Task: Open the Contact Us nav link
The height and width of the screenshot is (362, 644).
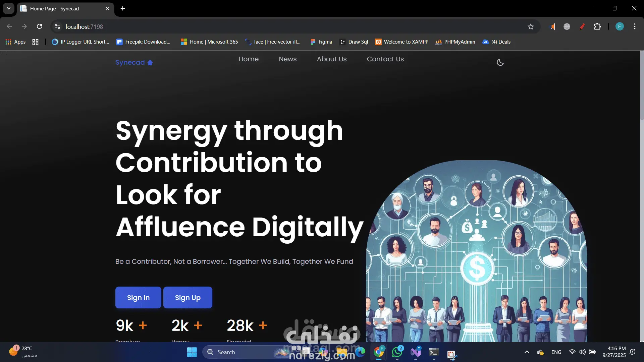Action: click(x=385, y=59)
